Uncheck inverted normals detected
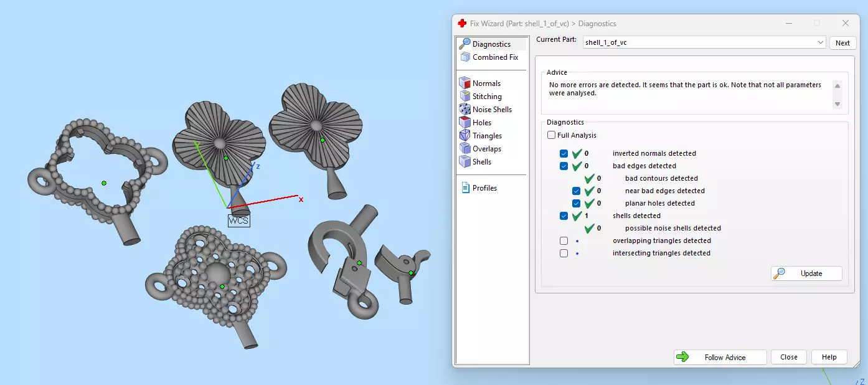The width and height of the screenshot is (868, 385). (x=564, y=153)
